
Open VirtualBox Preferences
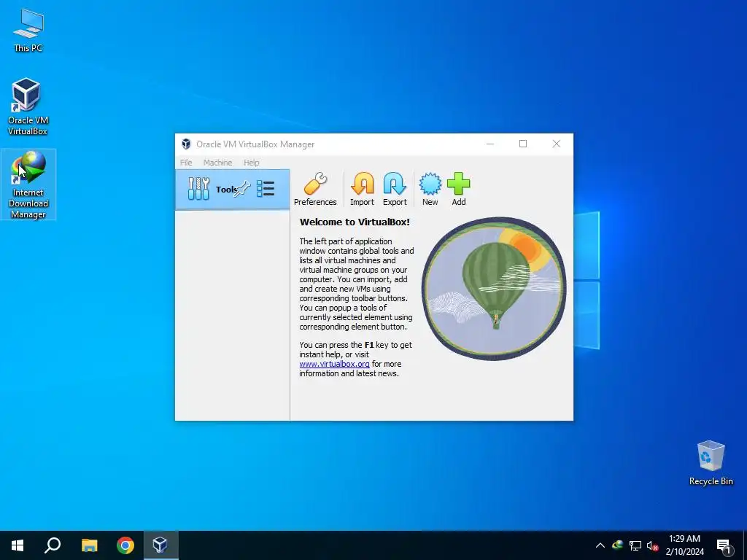(315, 190)
